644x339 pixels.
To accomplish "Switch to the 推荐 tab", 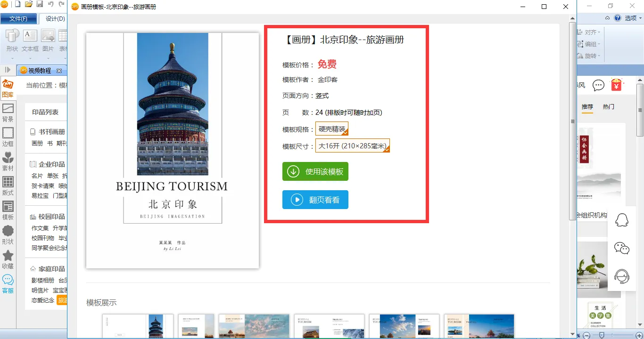I will (x=587, y=107).
